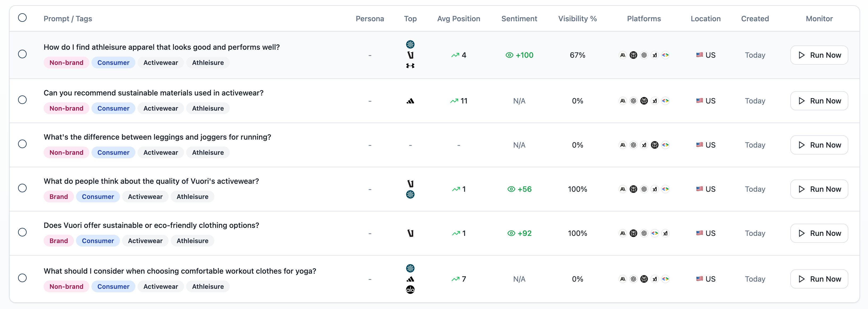
Task: Click the Perplexity icon in the yoga workout clothes row
Action: click(x=644, y=279)
